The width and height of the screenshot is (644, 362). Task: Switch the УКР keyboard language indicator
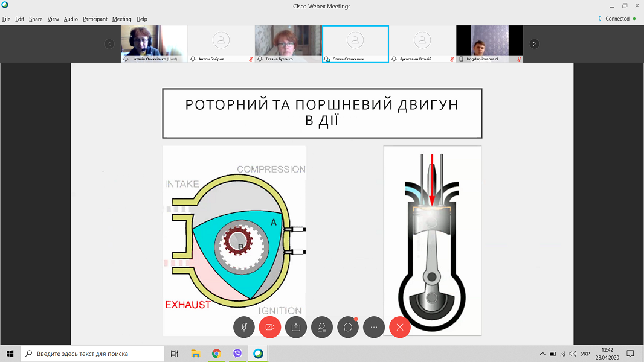coord(584,354)
